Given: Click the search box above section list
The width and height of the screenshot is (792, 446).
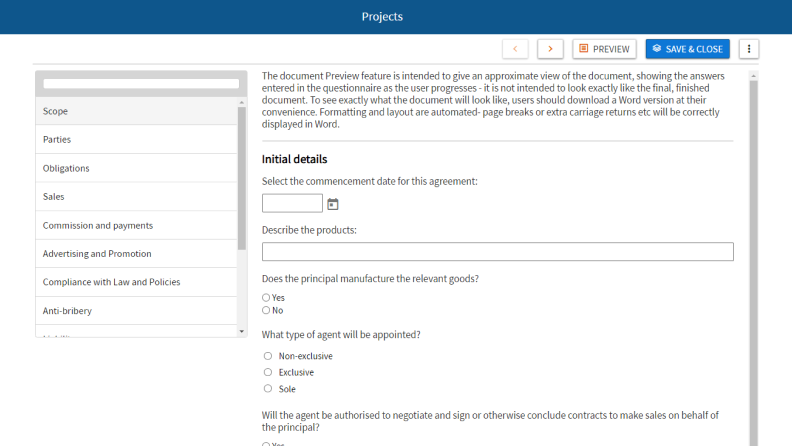Looking at the screenshot, I should click(x=141, y=84).
